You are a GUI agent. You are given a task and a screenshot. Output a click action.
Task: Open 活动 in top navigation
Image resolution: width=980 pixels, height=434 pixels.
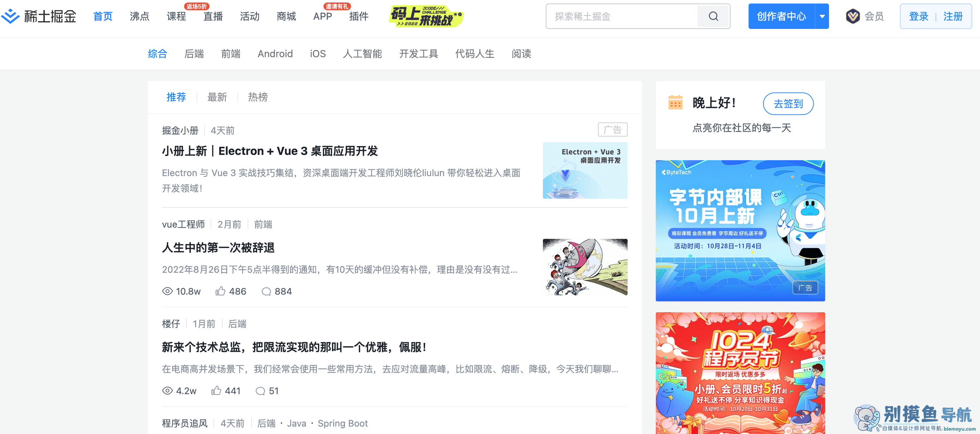coord(249,16)
